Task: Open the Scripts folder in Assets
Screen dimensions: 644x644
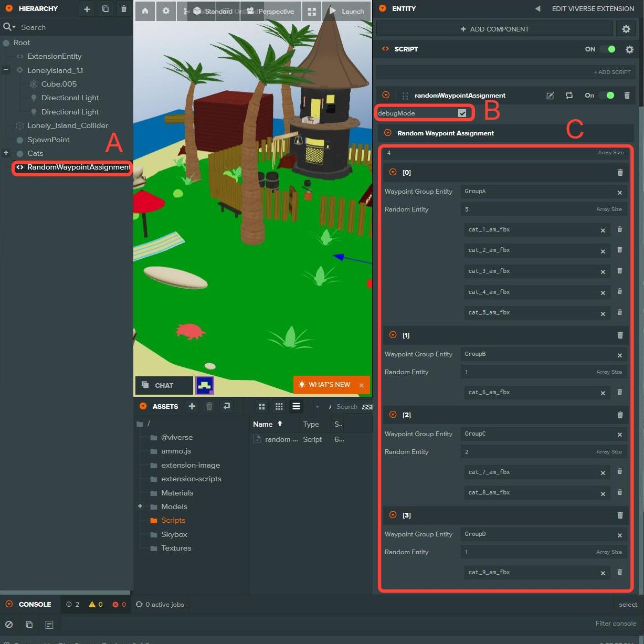Action: [x=173, y=521]
